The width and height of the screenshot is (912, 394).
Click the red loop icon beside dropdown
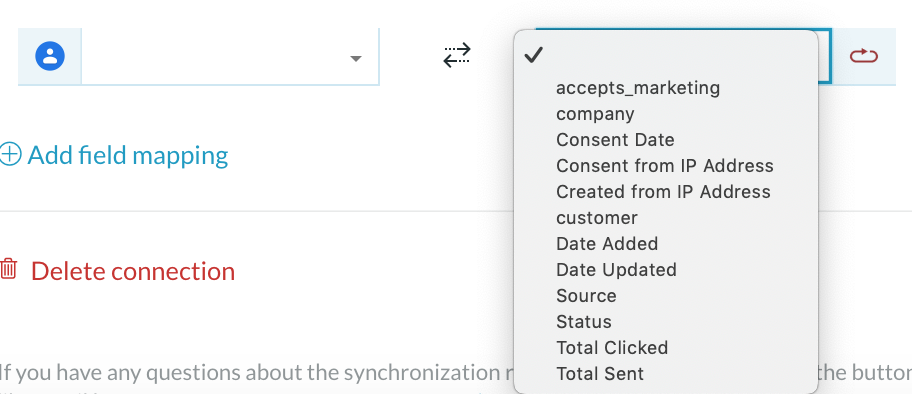click(864, 56)
